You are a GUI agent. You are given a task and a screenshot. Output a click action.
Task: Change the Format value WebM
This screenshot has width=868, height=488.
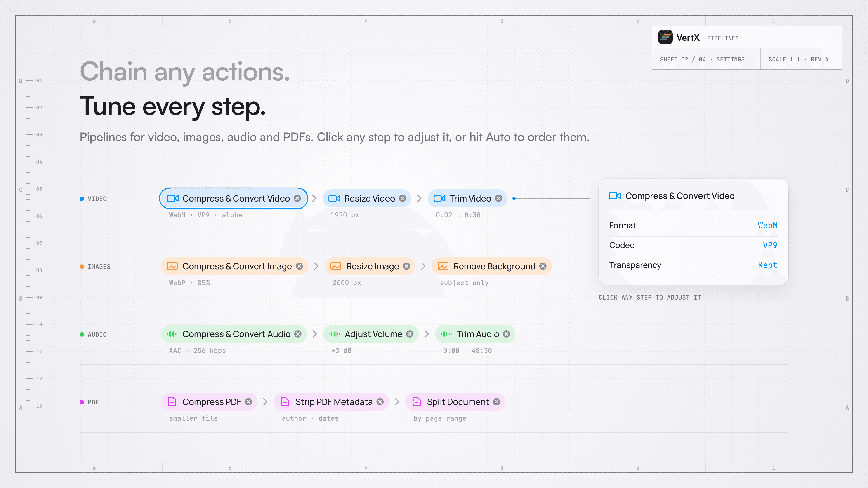tap(768, 225)
